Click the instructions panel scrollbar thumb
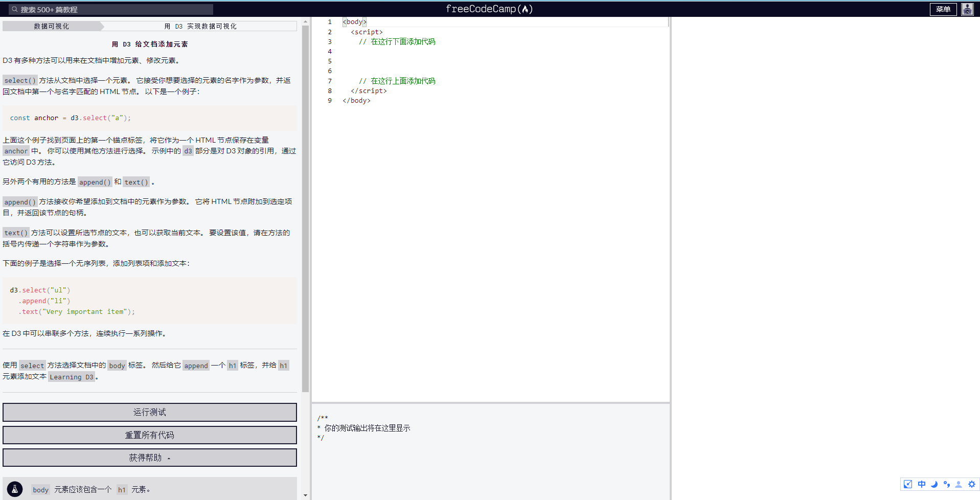The image size is (980, 500). [x=305, y=209]
